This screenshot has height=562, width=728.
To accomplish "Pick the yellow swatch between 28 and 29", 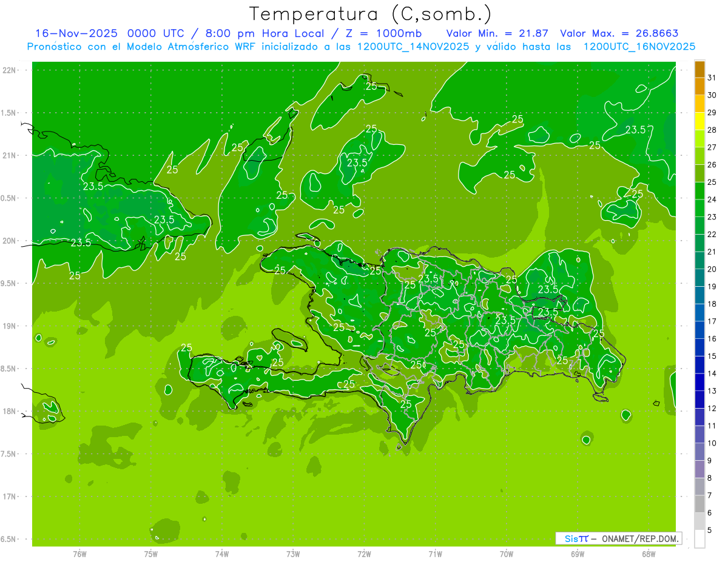I will pos(699,121).
